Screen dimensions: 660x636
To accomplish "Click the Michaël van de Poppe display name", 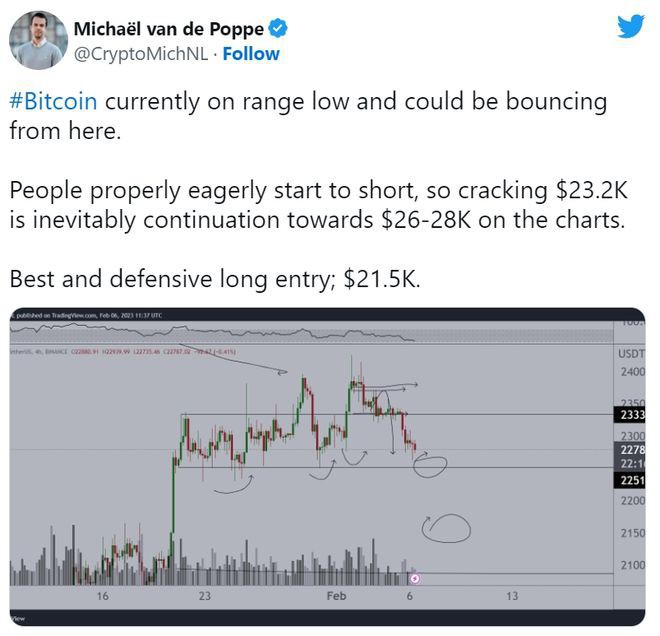I will pyautogui.click(x=168, y=27).
